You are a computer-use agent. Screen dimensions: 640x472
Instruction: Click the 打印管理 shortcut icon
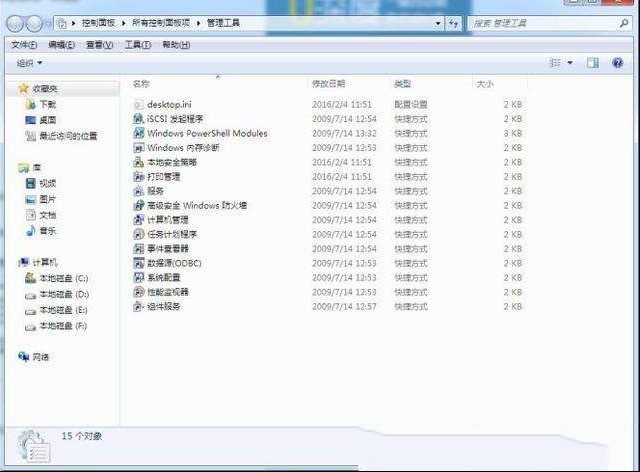[139, 176]
